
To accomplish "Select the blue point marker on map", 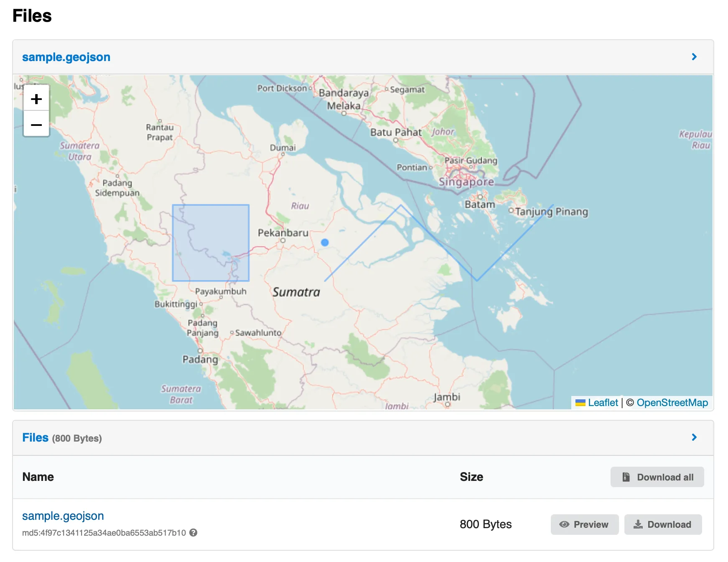I will (325, 242).
